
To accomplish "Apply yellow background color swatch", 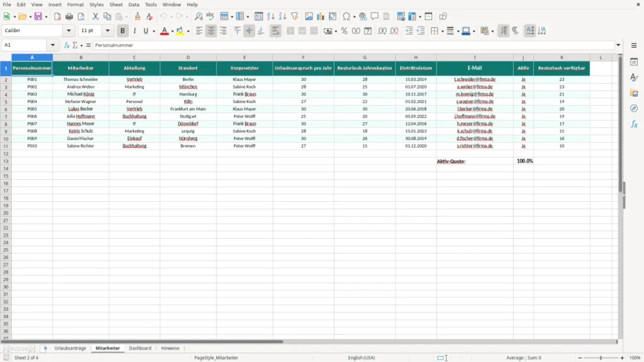I will (x=180, y=31).
